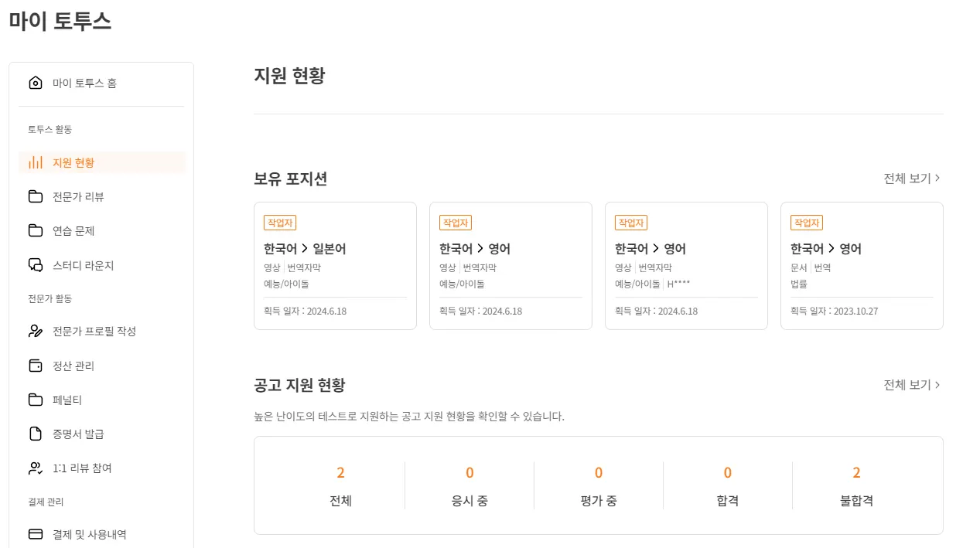Click the 불합격 count of 2
Image resolution: width=980 pixels, height=548 pixels.
tap(856, 473)
